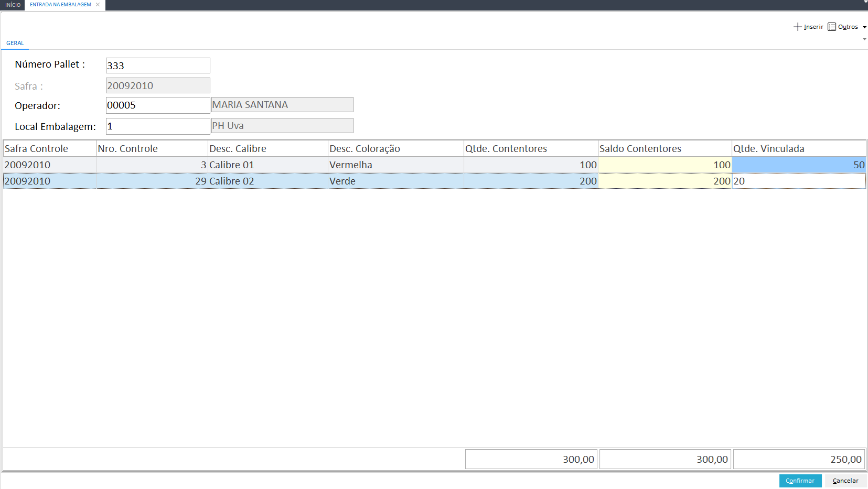
Task: Select the Calibre 01 cell
Action: [x=268, y=165]
